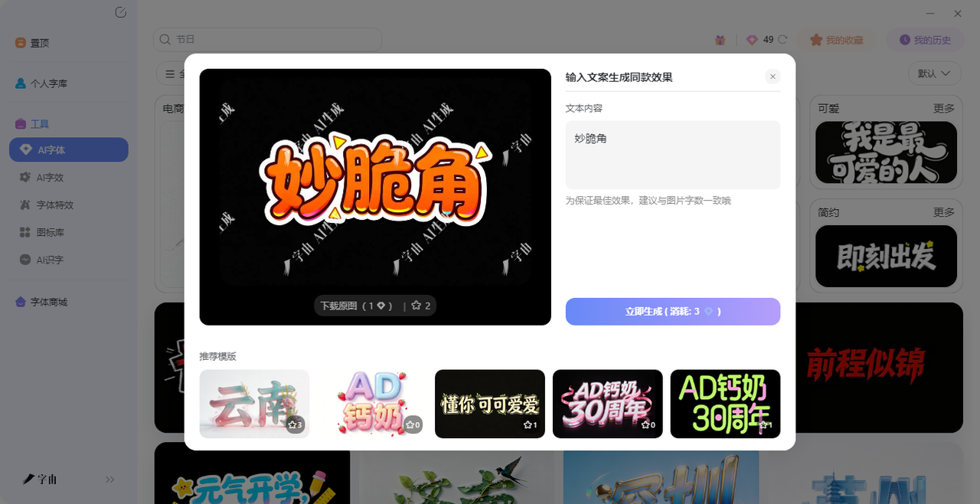Open AI字效 tool in sidebar
Image resolution: width=980 pixels, height=504 pixels.
click(51, 178)
